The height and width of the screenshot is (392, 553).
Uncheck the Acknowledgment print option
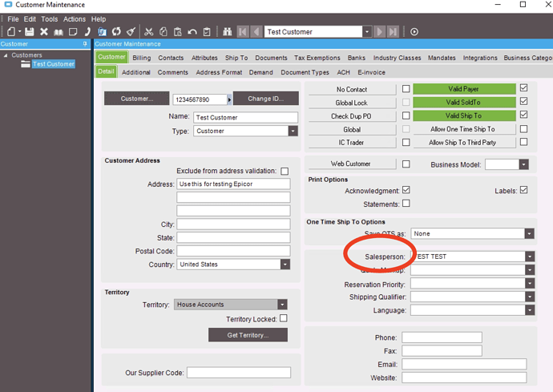coord(406,190)
